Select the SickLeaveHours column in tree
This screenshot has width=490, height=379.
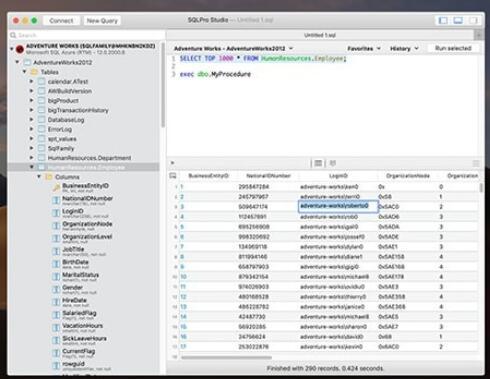(x=84, y=340)
